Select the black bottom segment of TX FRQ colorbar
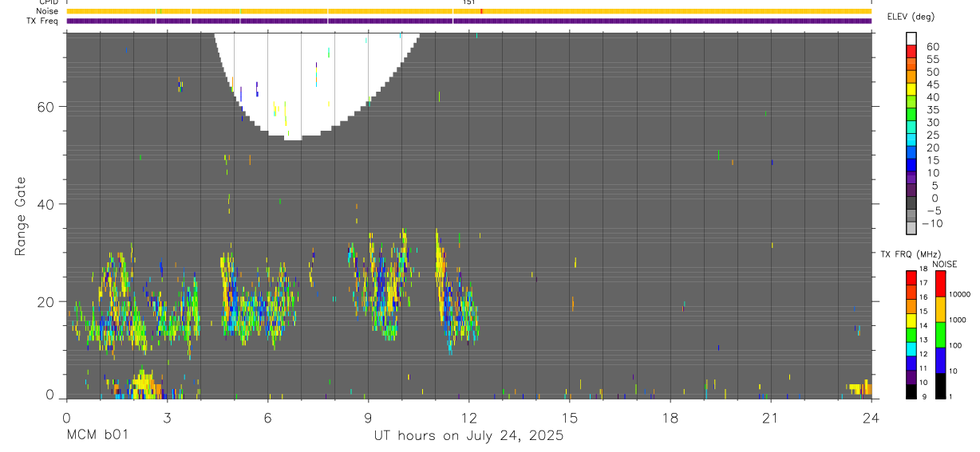Screen dimensions: 980x452 tap(911, 391)
